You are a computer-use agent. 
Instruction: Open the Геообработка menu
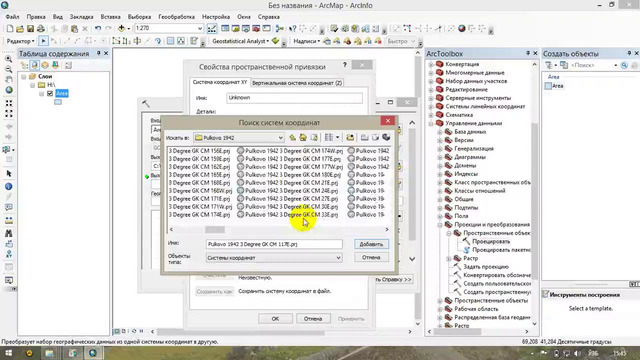176,17
